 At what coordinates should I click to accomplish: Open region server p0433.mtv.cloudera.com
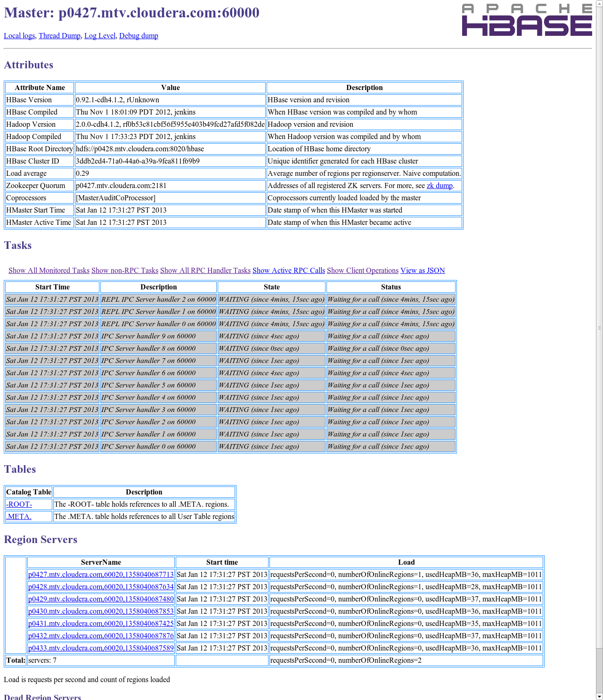101,648
